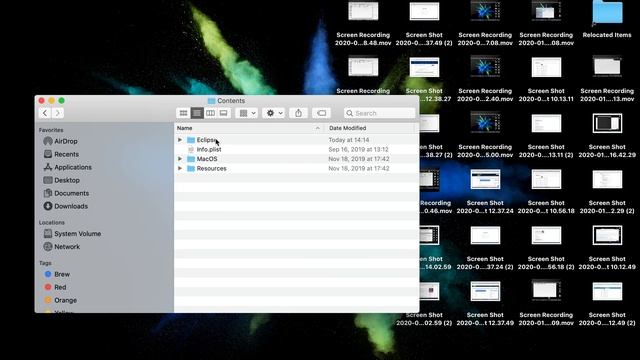
Task: Click the Share toolbar button
Action: 298,113
